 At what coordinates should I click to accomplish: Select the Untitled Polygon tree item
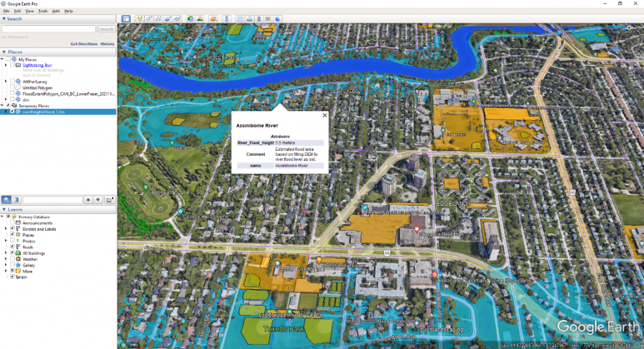37,87
